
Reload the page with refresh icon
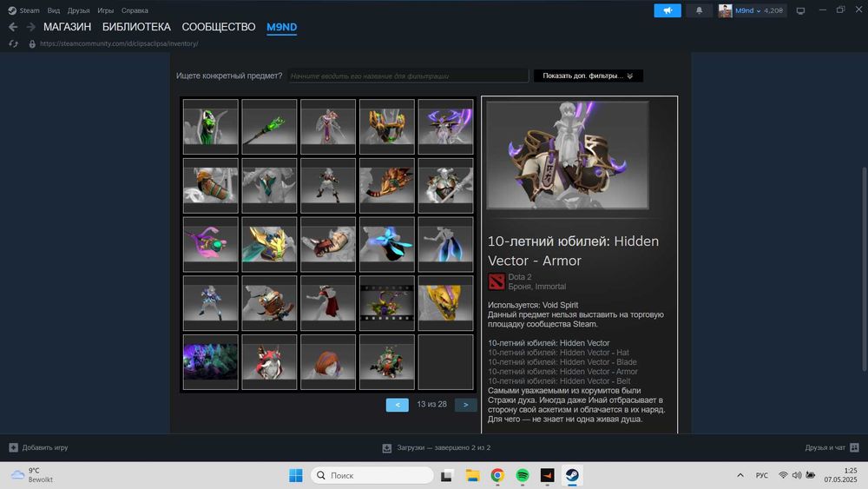14,43
